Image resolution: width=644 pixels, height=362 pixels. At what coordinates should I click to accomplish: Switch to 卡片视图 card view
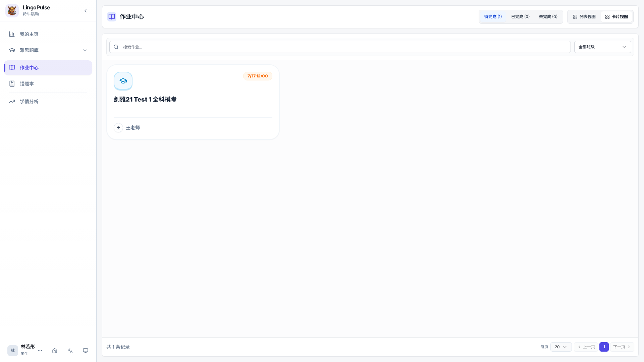616,17
